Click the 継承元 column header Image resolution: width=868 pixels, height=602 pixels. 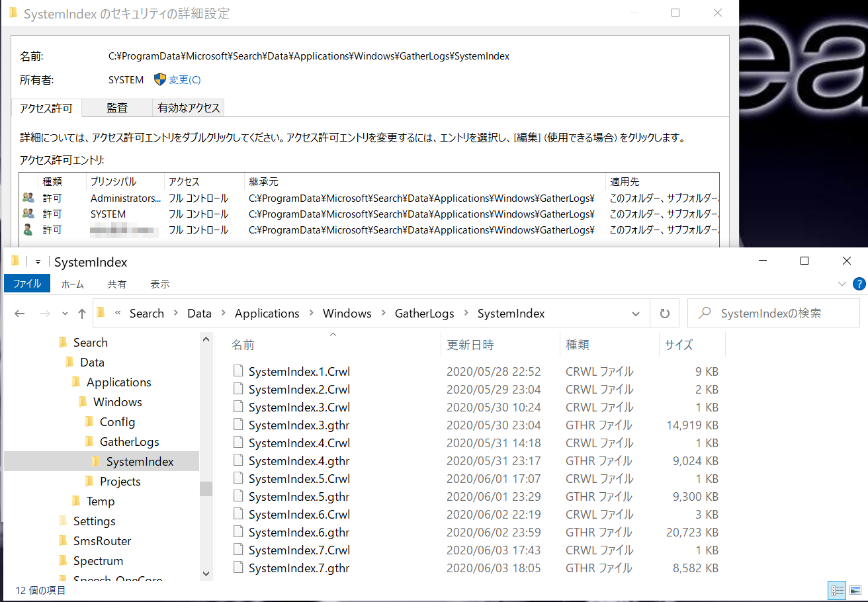tap(425, 181)
